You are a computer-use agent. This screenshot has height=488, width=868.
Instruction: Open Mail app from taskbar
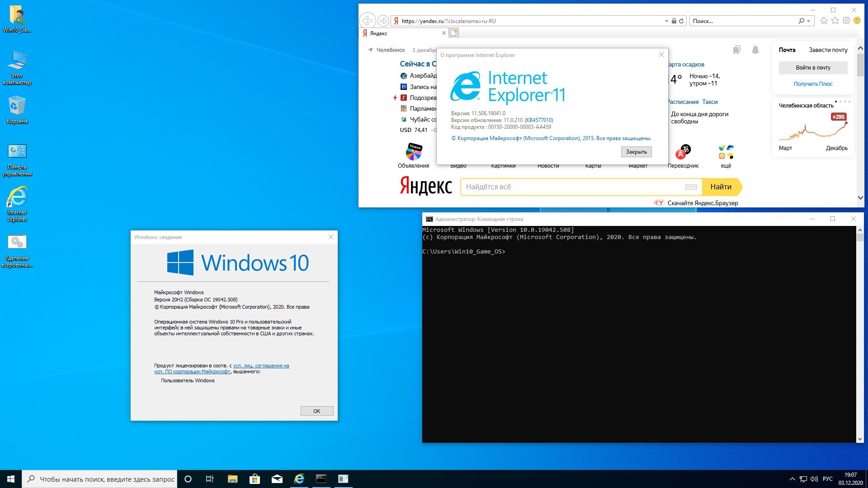coord(277,479)
